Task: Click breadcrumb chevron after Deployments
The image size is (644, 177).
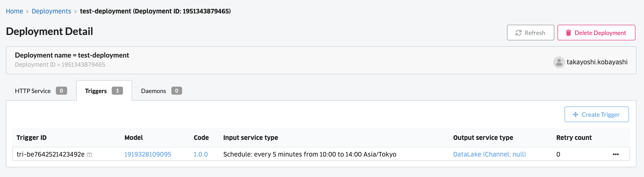Action: 75,12
